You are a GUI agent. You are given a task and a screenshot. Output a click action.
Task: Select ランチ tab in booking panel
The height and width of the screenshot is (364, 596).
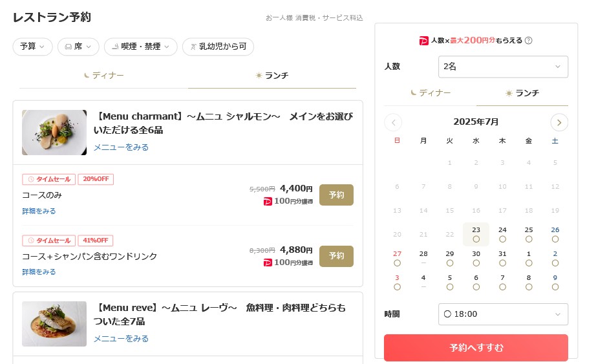tap(522, 93)
